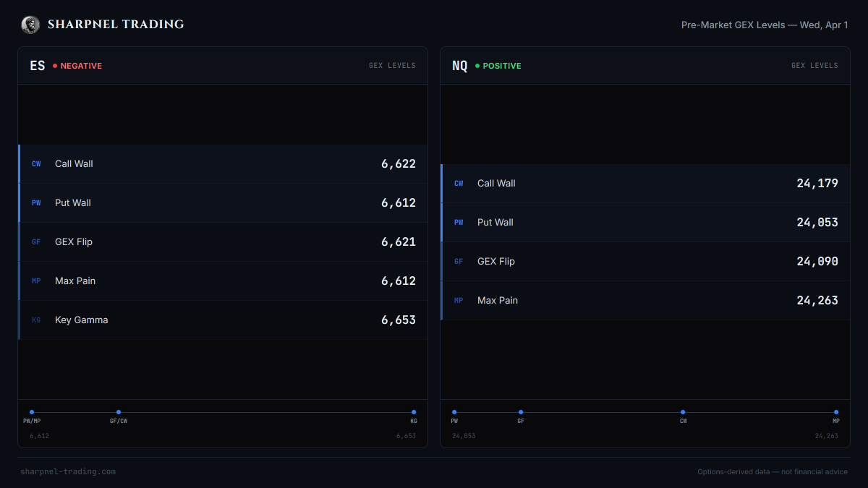Click the GF/CW marker on ES scale
868x488 pixels.
coord(119,412)
